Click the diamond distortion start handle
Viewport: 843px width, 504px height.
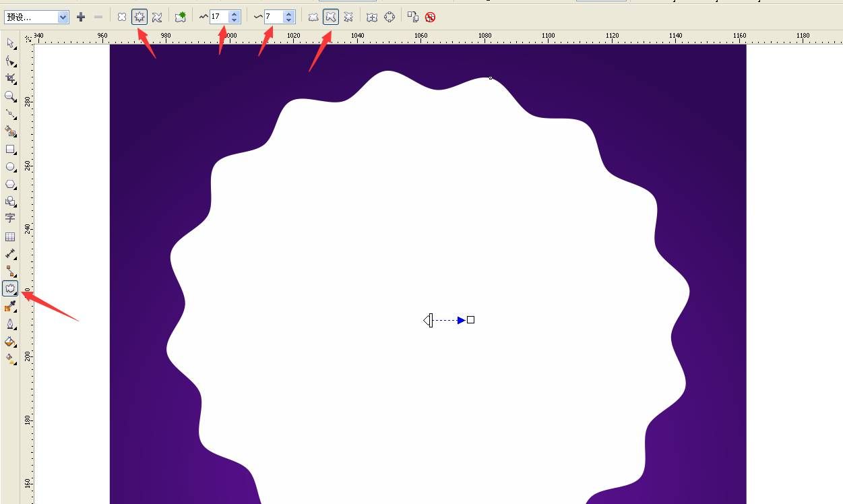click(x=428, y=320)
